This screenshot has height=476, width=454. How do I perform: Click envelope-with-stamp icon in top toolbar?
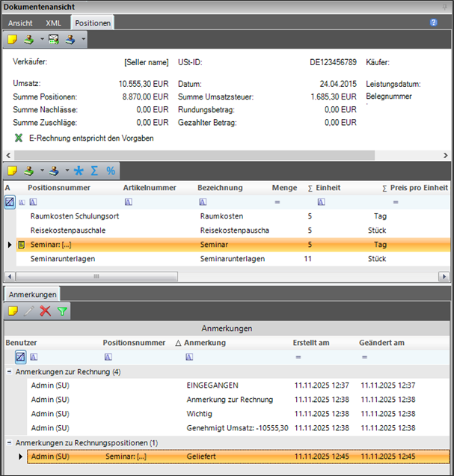54,40
